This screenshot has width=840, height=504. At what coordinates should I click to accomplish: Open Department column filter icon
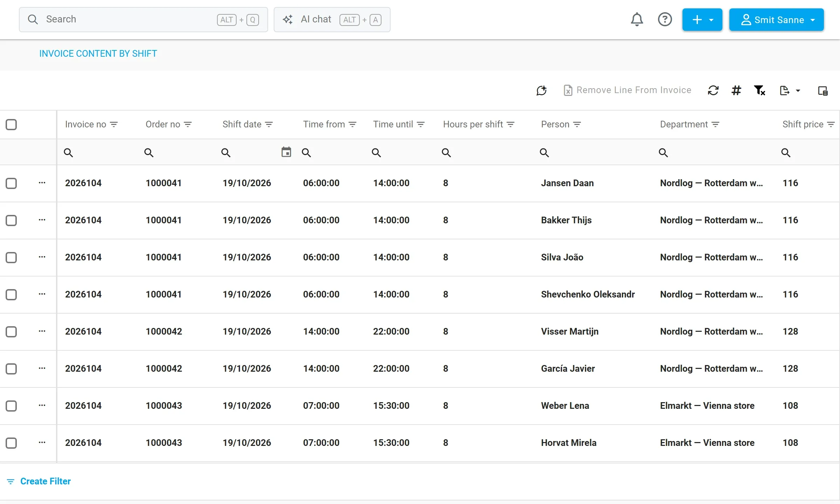click(715, 124)
